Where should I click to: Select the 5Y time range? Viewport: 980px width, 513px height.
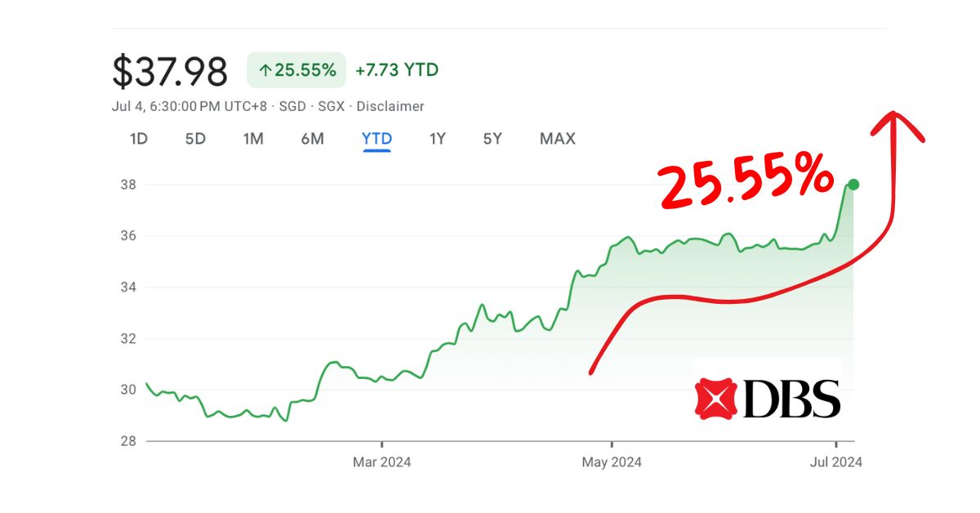(x=491, y=139)
